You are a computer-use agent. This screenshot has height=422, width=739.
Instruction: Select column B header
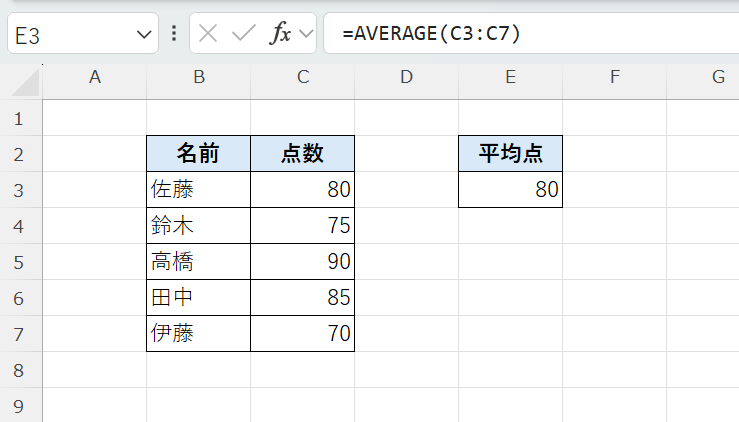click(198, 77)
